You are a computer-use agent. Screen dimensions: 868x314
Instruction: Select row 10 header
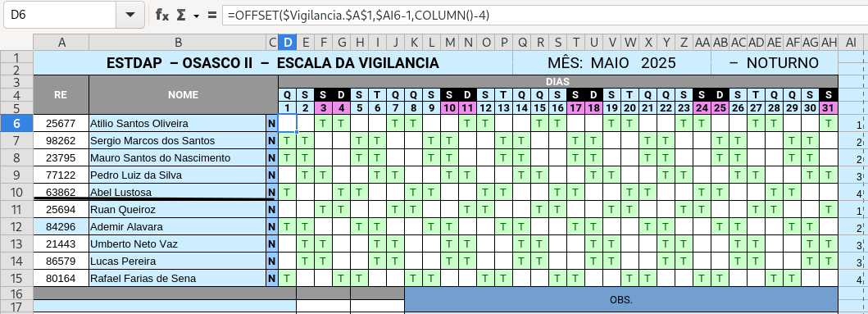(x=16, y=192)
